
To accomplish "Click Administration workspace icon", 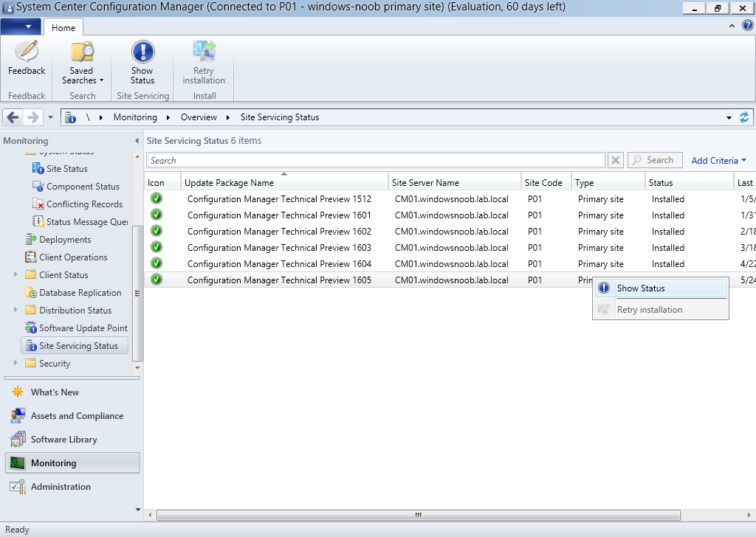I will (18, 486).
